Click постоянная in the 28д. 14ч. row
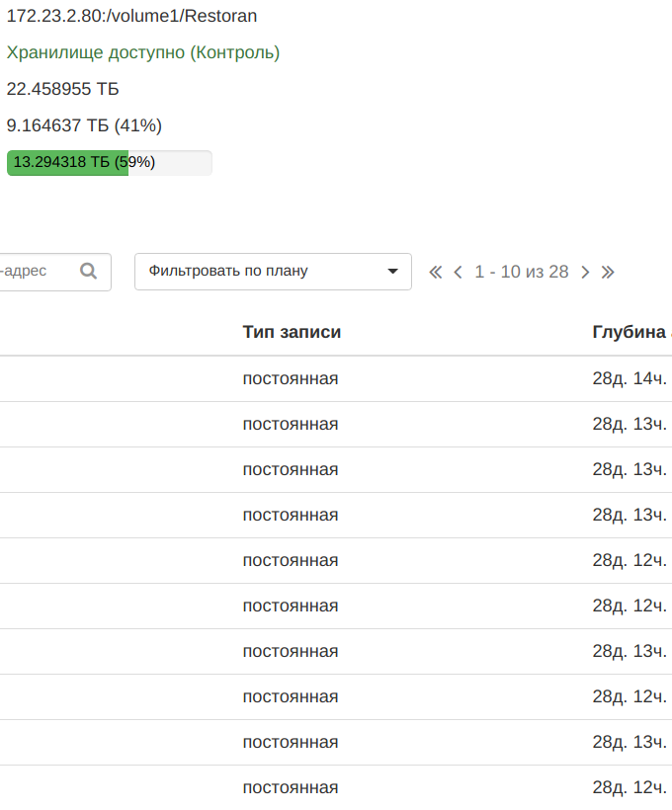Image resolution: width=672 pixels, height=810 pixels. [291, 378]
